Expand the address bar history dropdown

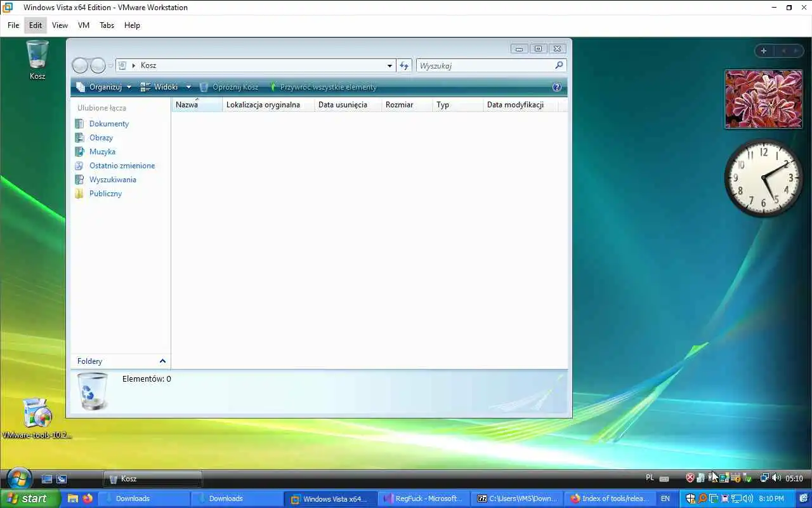[x=390, y=65]
